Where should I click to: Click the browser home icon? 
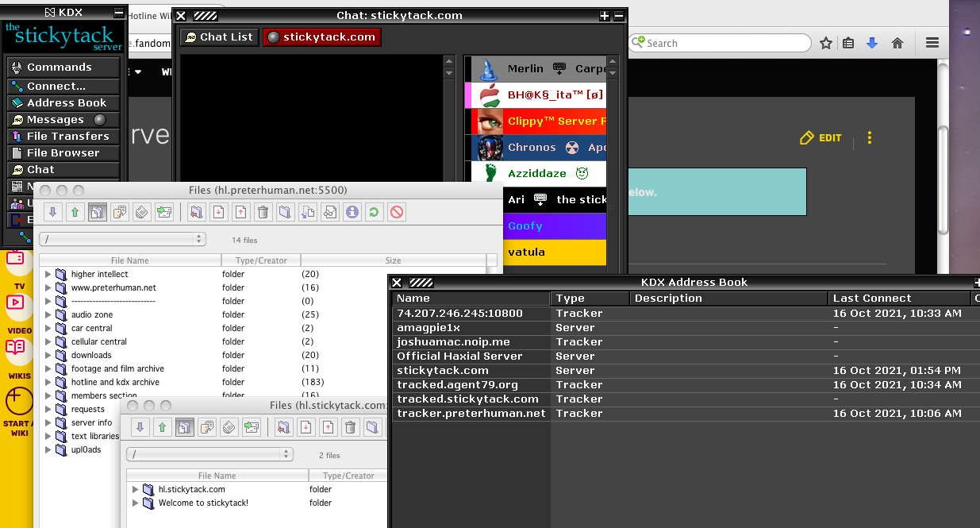point(897,43)
